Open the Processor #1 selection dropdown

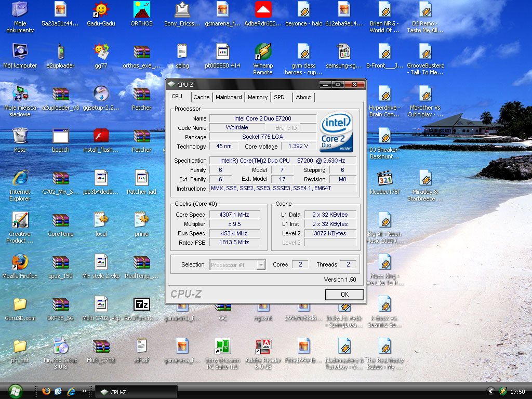tap(261, 264)
